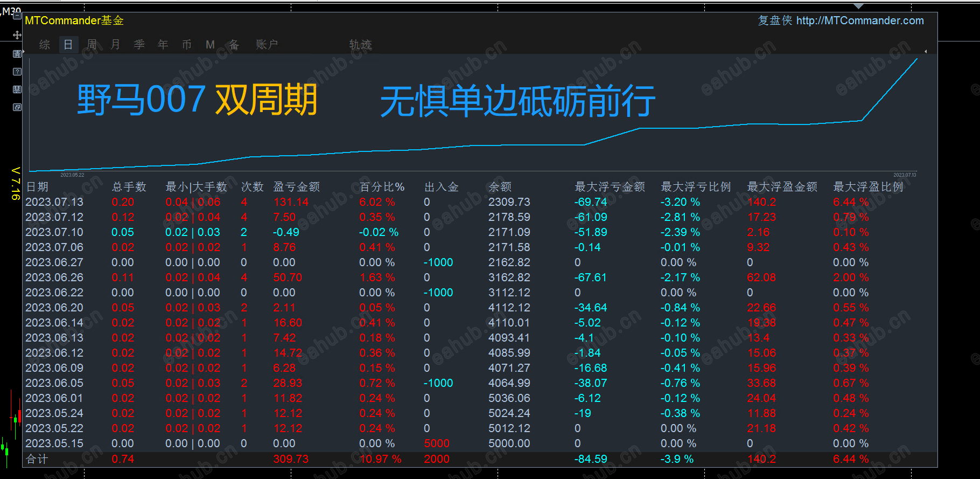980x479 pixels.
Task: Click the floating loss ratio -3.20 %
Action: pos(681,202)
